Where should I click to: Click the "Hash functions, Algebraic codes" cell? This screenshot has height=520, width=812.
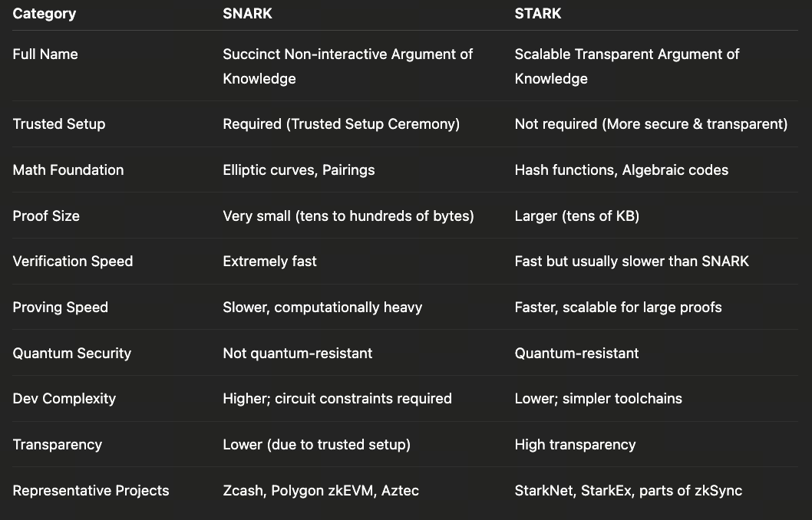pyautogui.click(x=622, y=169)
